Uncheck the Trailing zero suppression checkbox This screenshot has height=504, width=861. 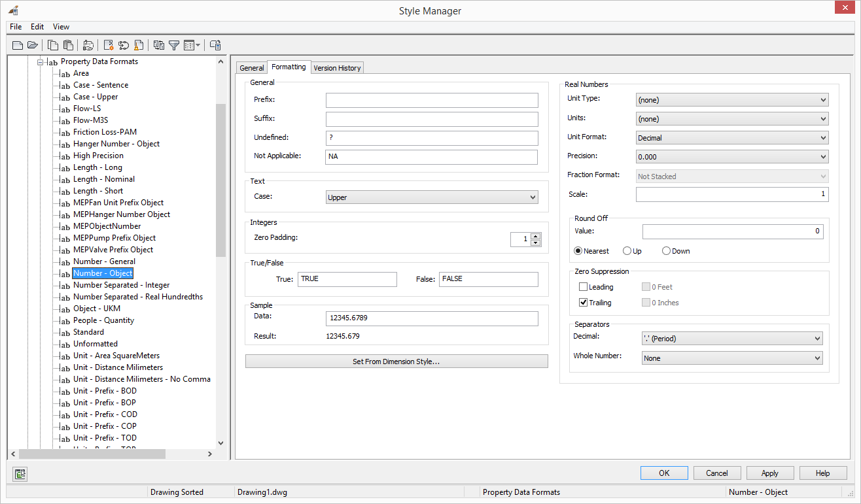(x=584, y=303)
